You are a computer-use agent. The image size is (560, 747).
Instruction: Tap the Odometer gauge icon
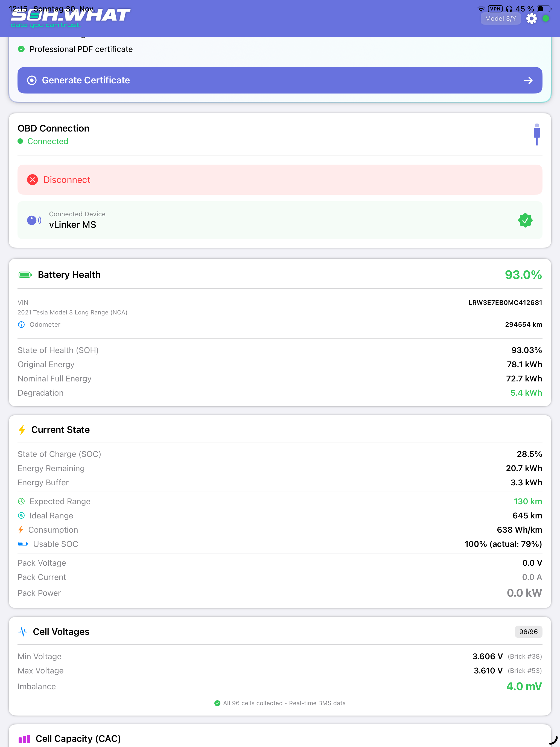[21, 325]
